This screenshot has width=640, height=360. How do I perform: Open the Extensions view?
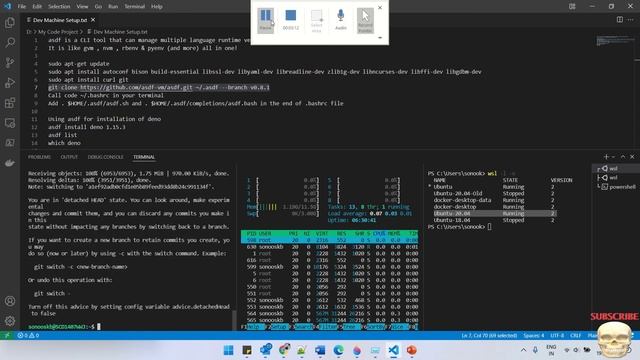pyautogui.click(x=10, y=102)
